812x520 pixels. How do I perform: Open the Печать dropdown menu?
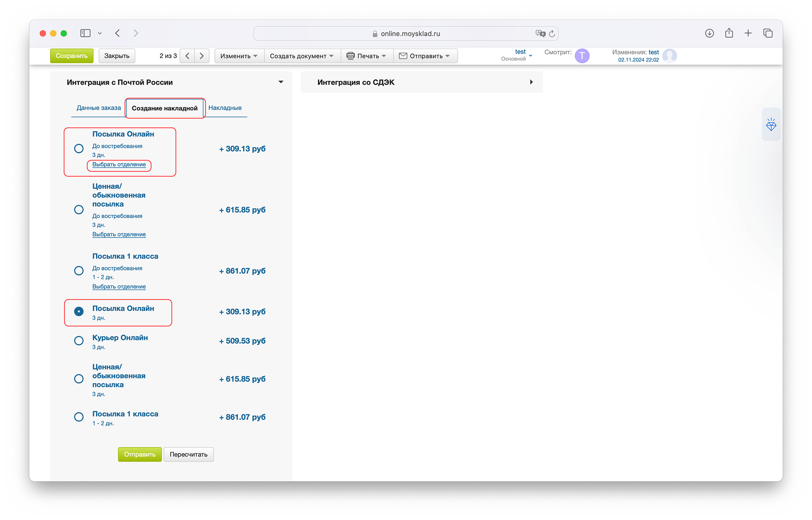(367, 56)
